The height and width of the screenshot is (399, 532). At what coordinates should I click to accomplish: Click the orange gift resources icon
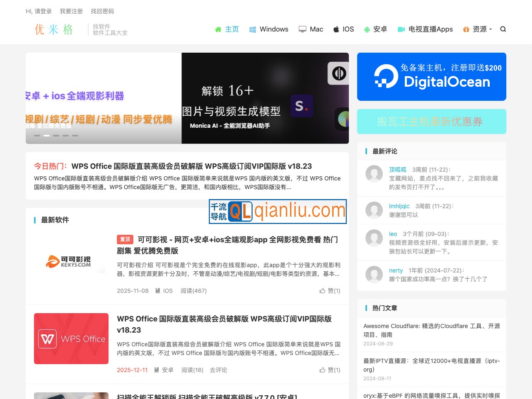[x=466, y=29]
